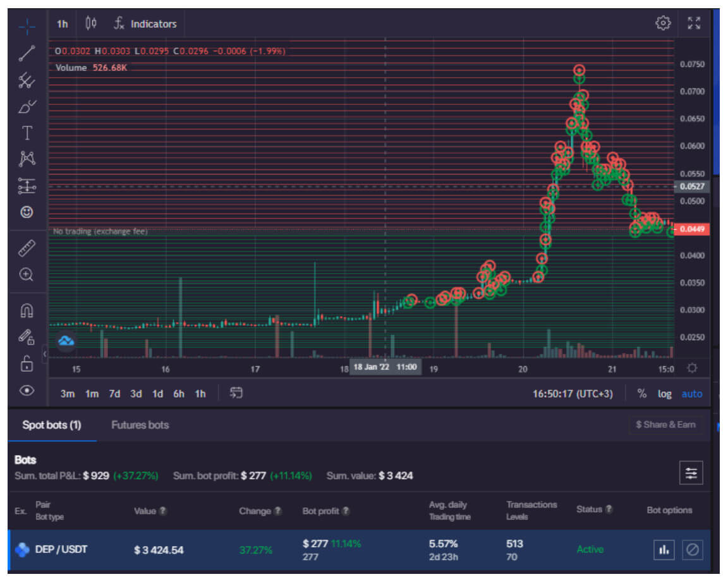The height and width of the screenshot is (584, 728).
Task: Collapse the drawing toolbar side arrow
Action: pyautogui.click(x=45, y=354)
